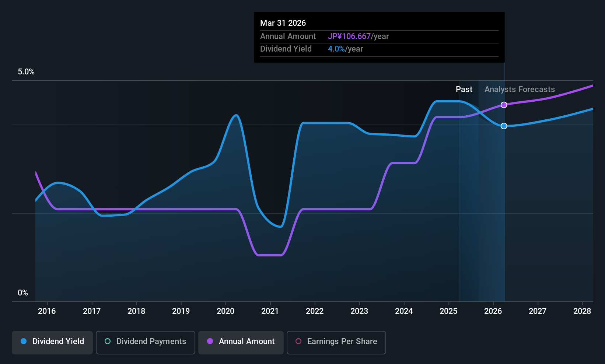Image resolution: width=605 pixels, height=364 pixels.
Task: Click the Mar 31 2026 tooltip date
Action: pyautogui.click(x=283, y=23)
